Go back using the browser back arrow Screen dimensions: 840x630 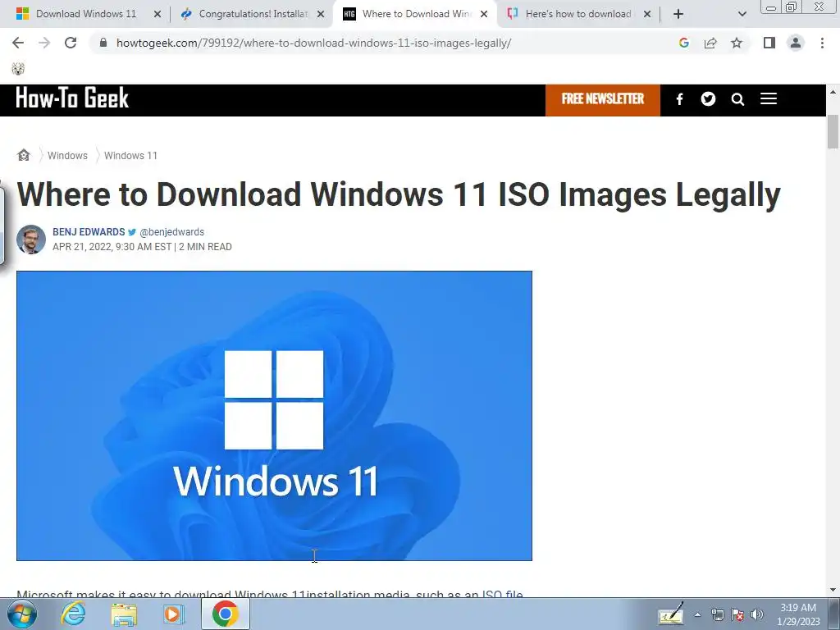pyautogui.click(x=18, y=43)
